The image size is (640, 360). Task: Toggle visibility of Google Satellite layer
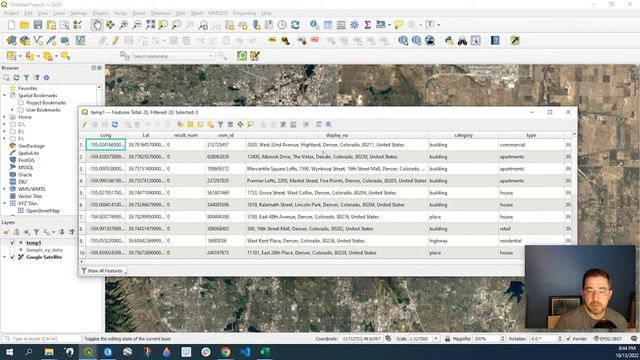[x=12, y=257]
